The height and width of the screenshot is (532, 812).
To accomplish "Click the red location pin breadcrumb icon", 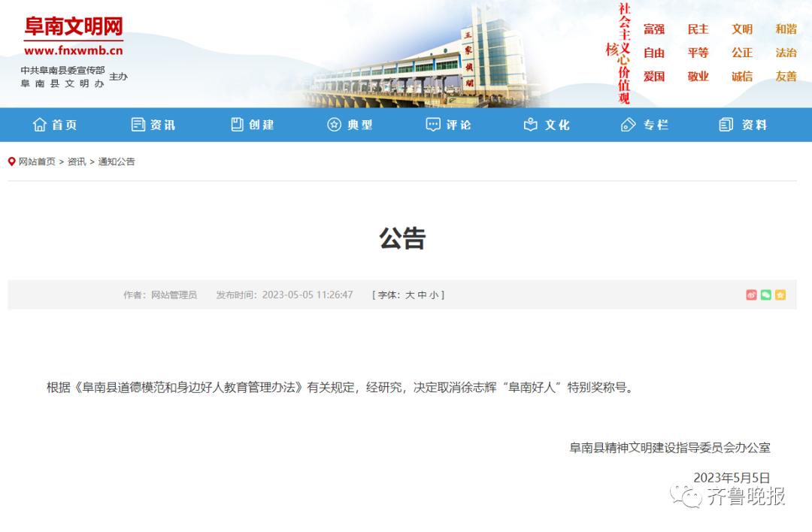I will (x=12, y=162).
